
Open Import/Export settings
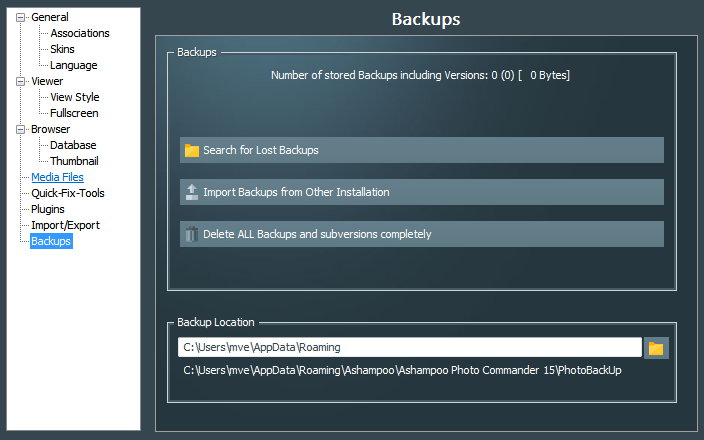tap(65, 225)
